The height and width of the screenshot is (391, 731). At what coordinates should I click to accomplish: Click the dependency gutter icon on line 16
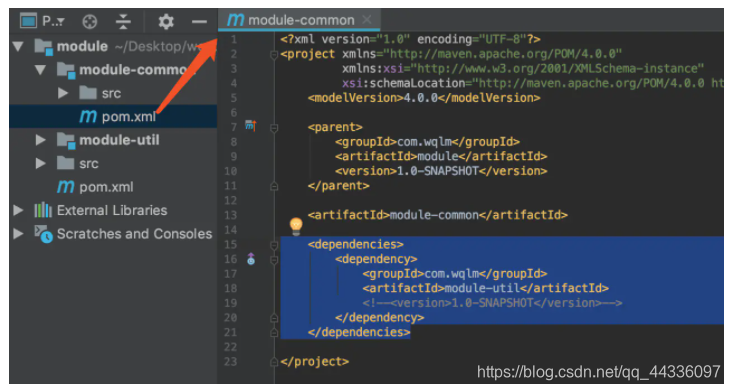point(251,259)
